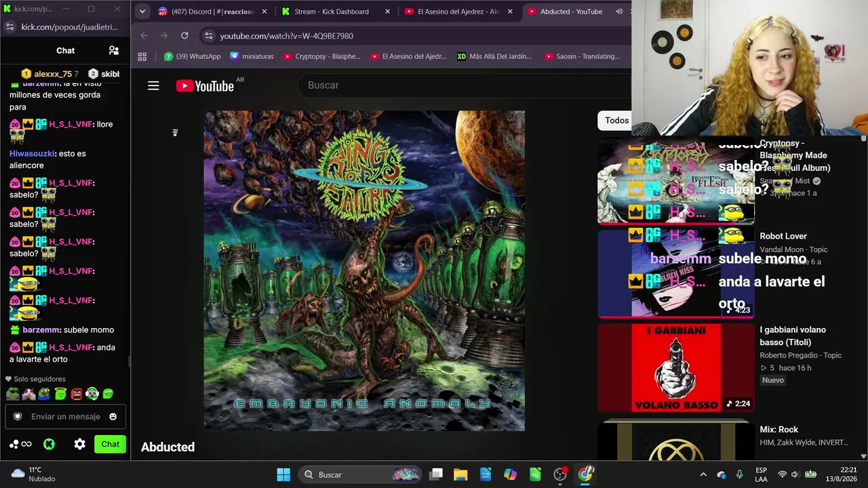Open the Windows taskbar search box
The width and height of the screenshot is (868, 488).
359,474
